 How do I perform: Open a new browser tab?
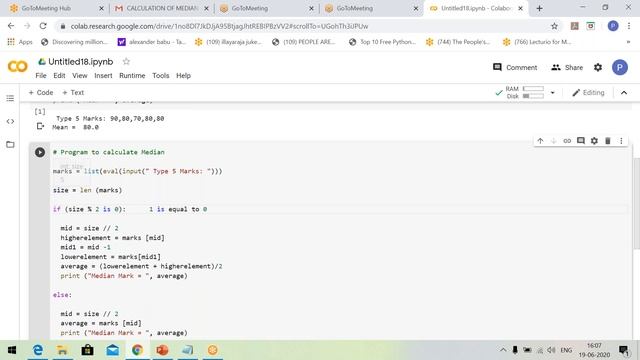(539, 8)
